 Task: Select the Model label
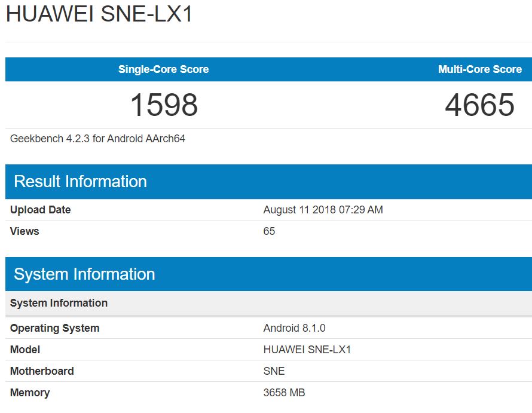tap(25, 350)
